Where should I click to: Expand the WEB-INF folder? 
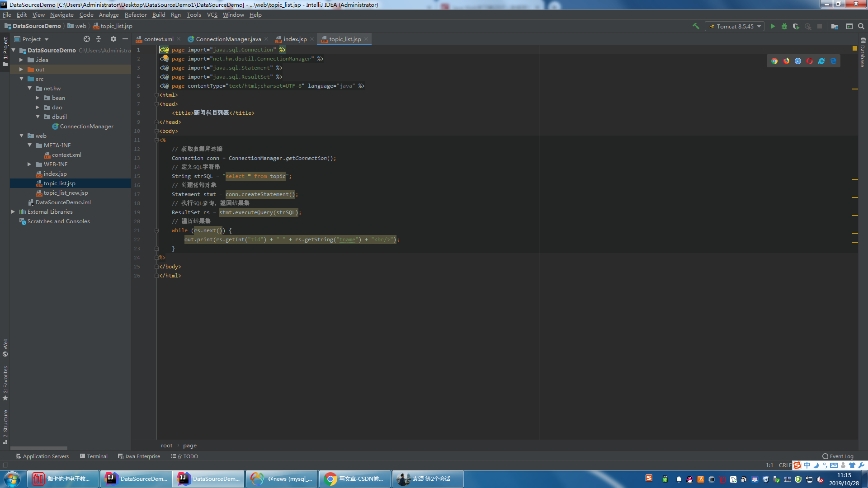click(29, 164)
